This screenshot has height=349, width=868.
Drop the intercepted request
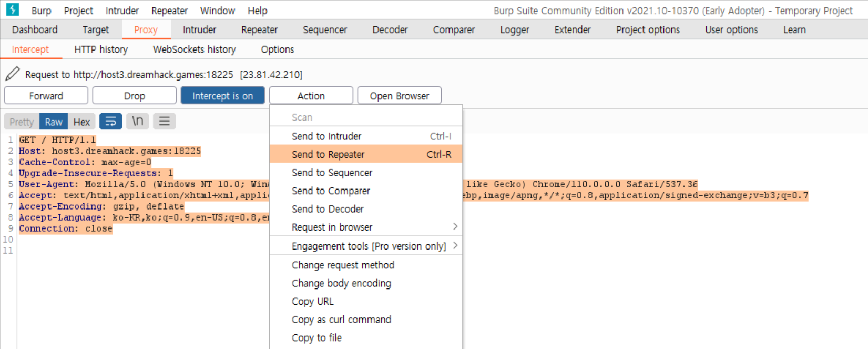point(135,96)
